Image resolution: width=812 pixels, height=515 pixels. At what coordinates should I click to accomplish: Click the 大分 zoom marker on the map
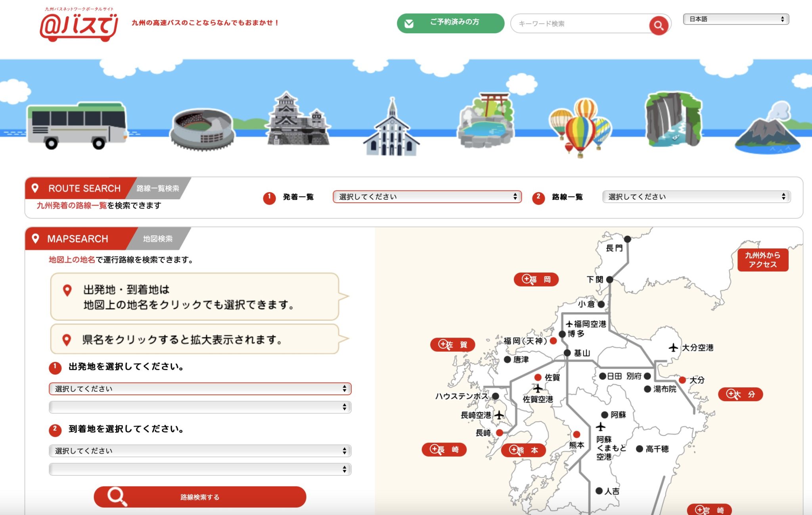(x=740, y=394)
